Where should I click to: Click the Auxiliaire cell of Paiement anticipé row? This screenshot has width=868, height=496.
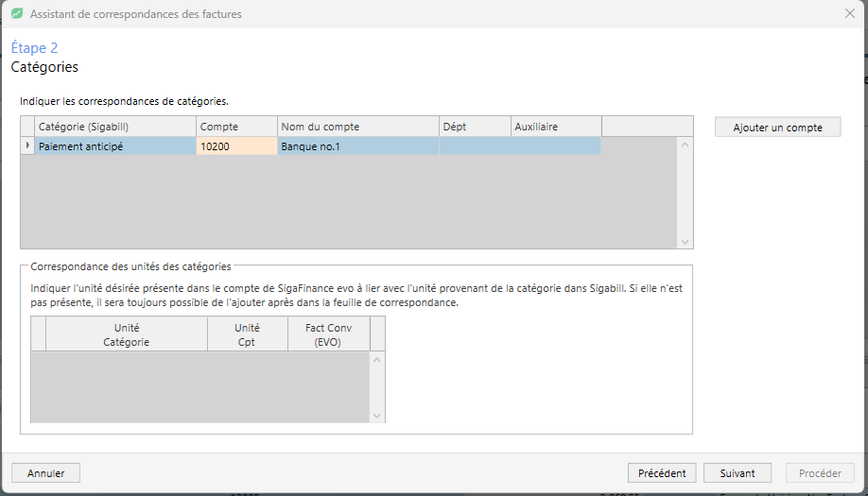pyautogui.click(x=556, y=146)
